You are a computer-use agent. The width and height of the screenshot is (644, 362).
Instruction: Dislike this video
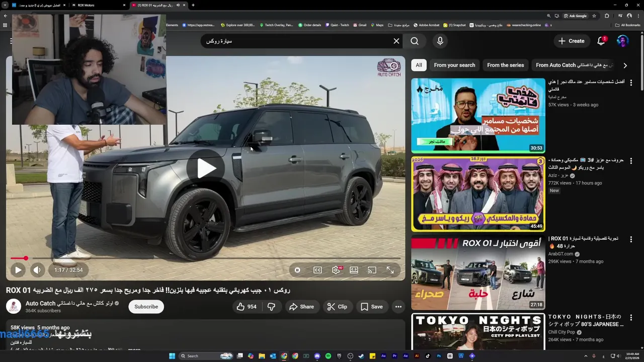tap(271, 307)
